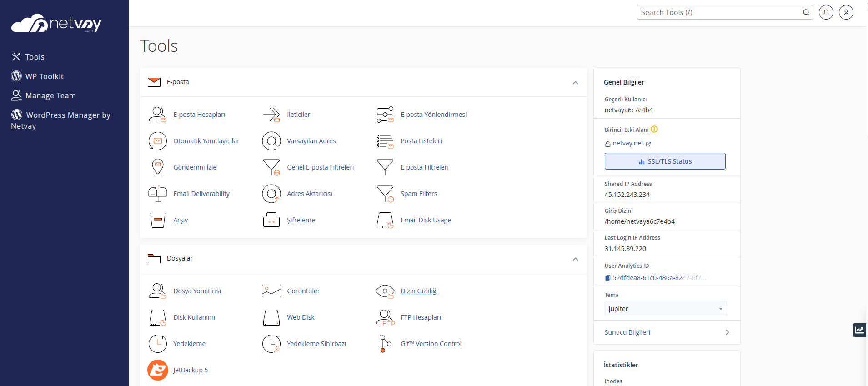Open the Gönderimi İzle pin icon
This screenshot has height=386, width=868.
[157, 167]
